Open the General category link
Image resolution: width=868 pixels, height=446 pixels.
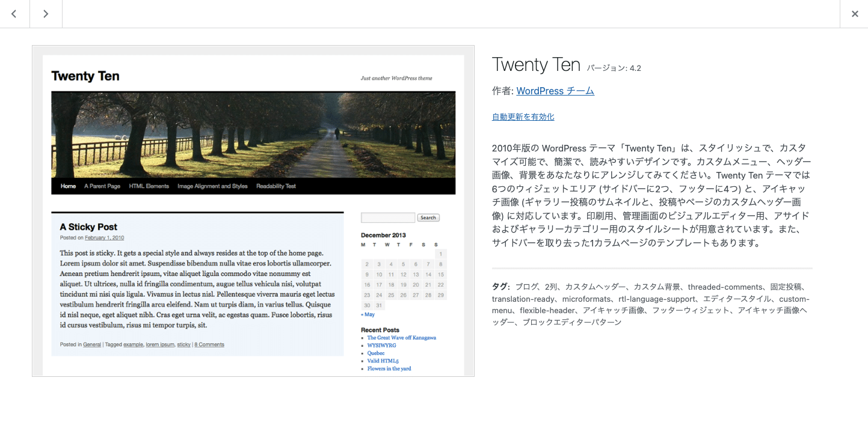pyautogui.click(x=91, y=344)
